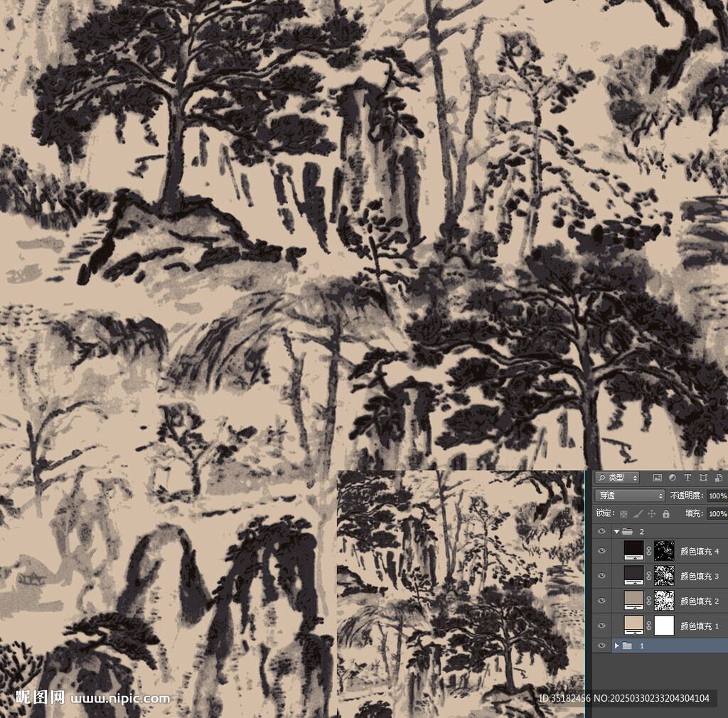Click the lock all padlock icon
The image size is (728, 718).
(x=665, y=513)
